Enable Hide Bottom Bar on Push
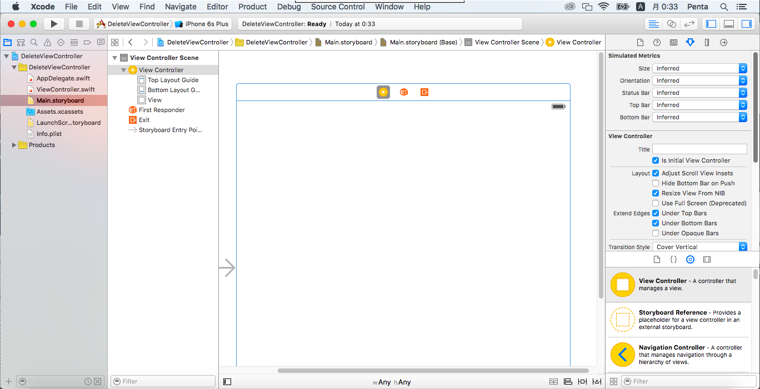 click(x=655, y=183)
